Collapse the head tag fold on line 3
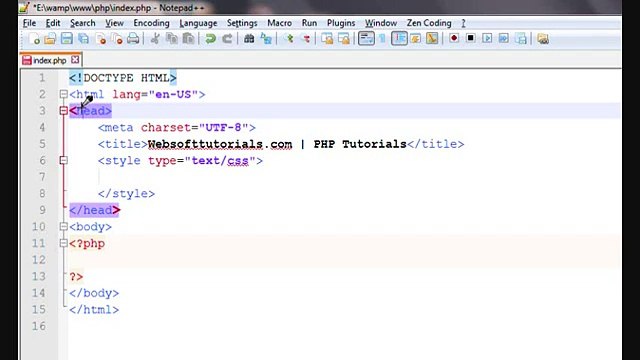 click(63, 111)
